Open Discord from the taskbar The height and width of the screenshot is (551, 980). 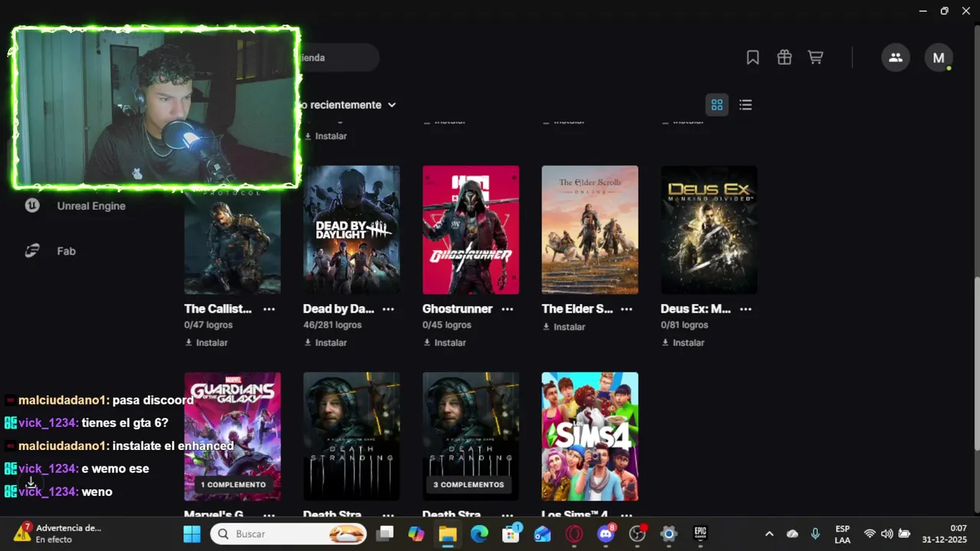[606, 533]
